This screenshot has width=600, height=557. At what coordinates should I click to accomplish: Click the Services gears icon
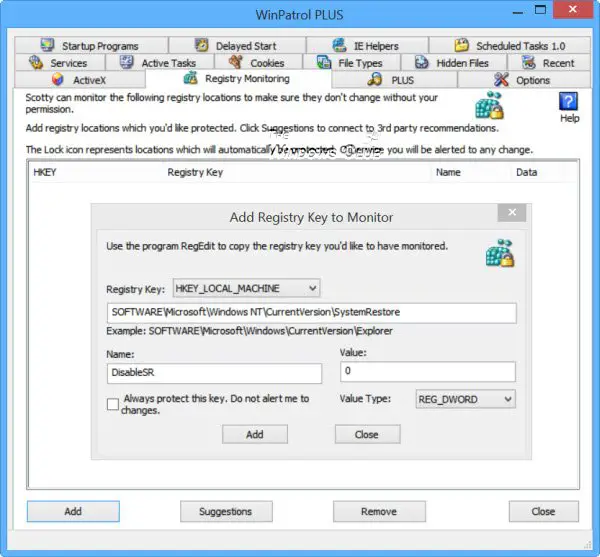(x=36, y=62)
